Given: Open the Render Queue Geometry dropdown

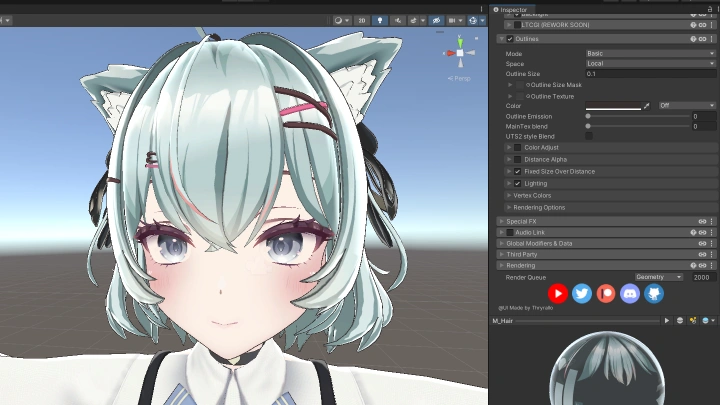Looking at the screenshot, I should click(x=659, y=277).
